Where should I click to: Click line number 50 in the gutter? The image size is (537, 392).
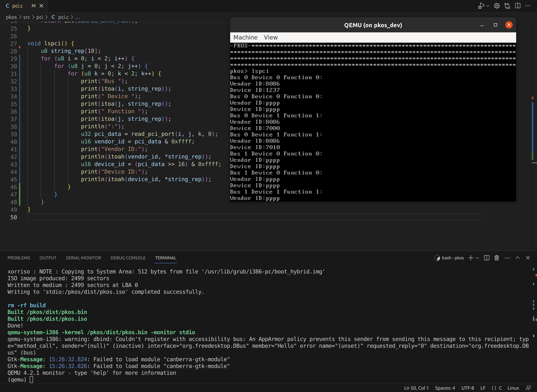[14, 217]
